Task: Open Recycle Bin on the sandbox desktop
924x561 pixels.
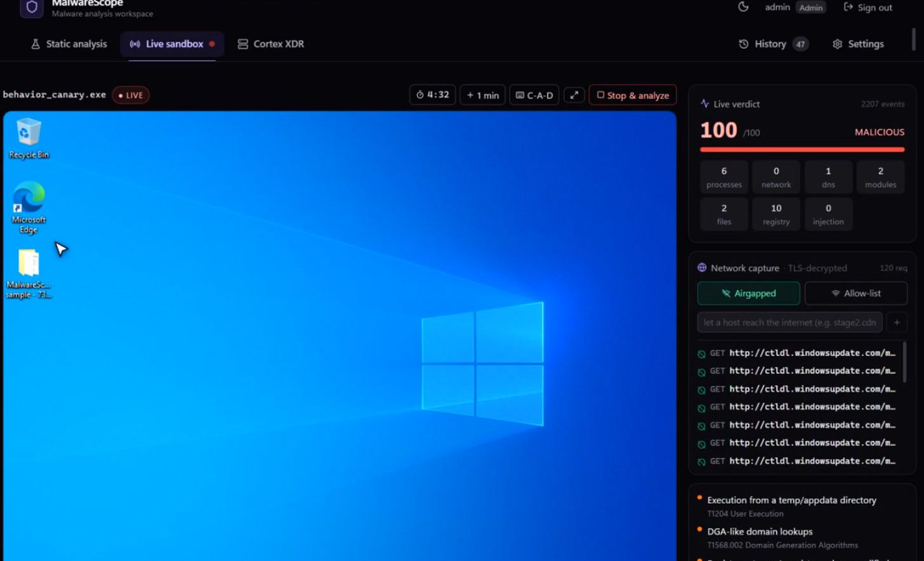Action: coord(29,138)
